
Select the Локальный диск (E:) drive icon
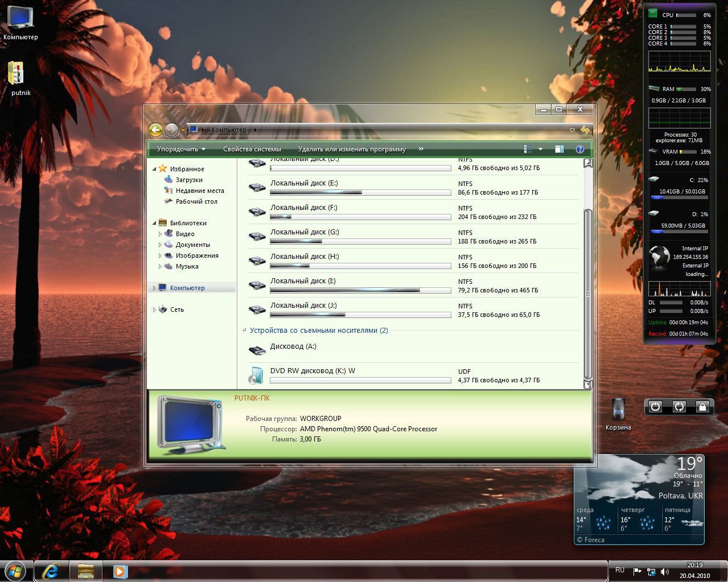[x=257, y=187]
